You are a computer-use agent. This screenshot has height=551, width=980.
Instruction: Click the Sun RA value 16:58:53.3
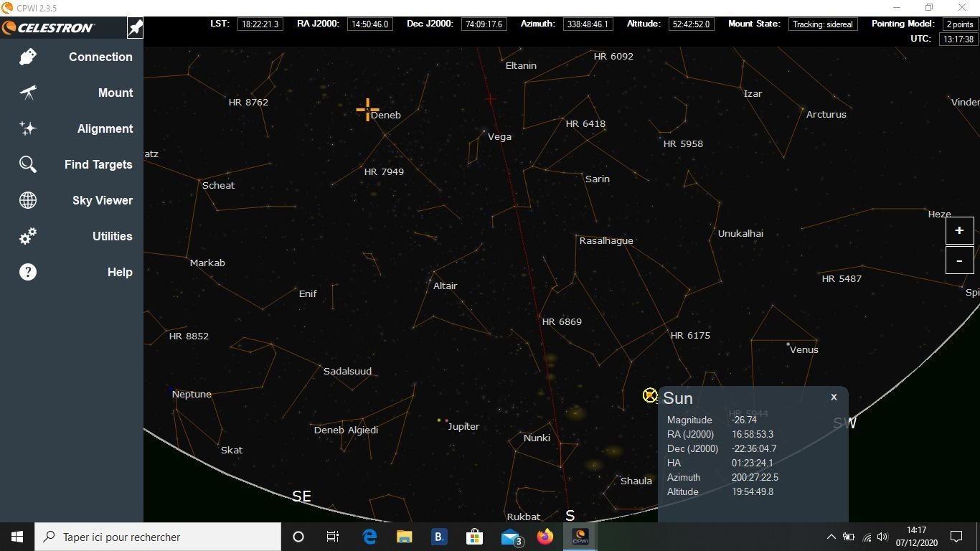(753, 434)
